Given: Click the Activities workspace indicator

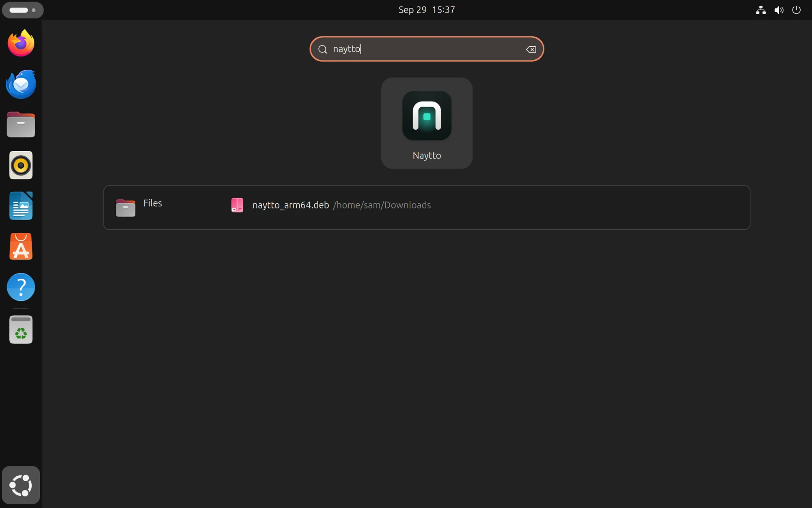Looking at the screenshot, I should coord(23,10).
